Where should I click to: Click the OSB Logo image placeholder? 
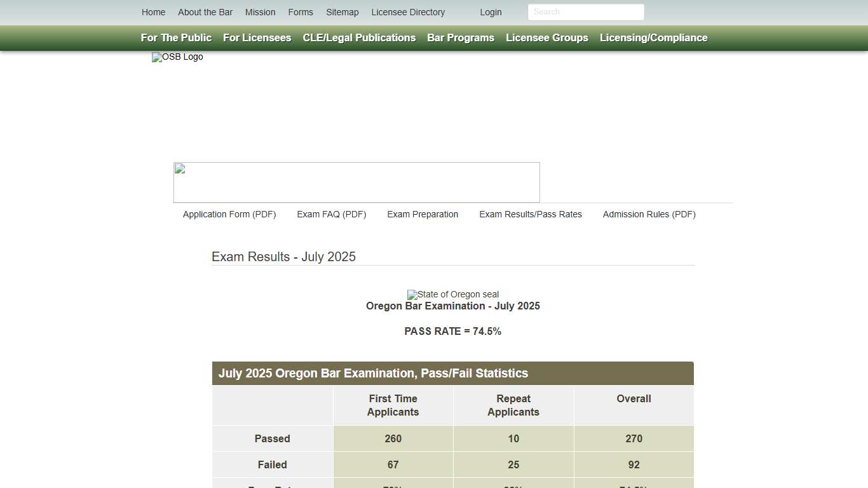point(177,57)
